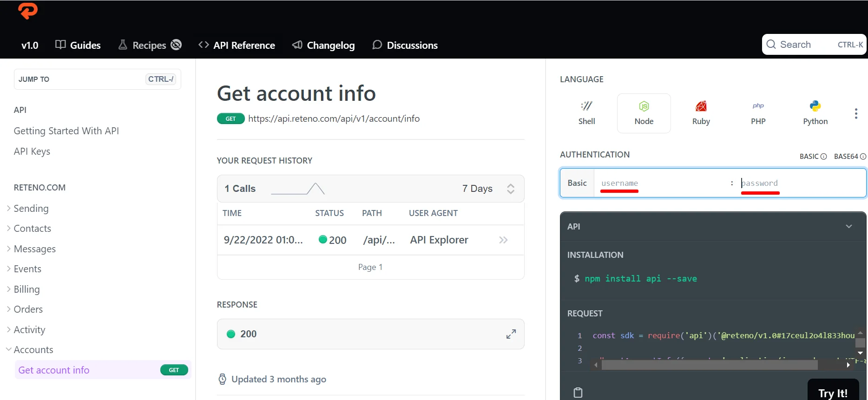This screenshot has width=868, height=400.
Task: Open the Discussions tab
Action: 405,45
